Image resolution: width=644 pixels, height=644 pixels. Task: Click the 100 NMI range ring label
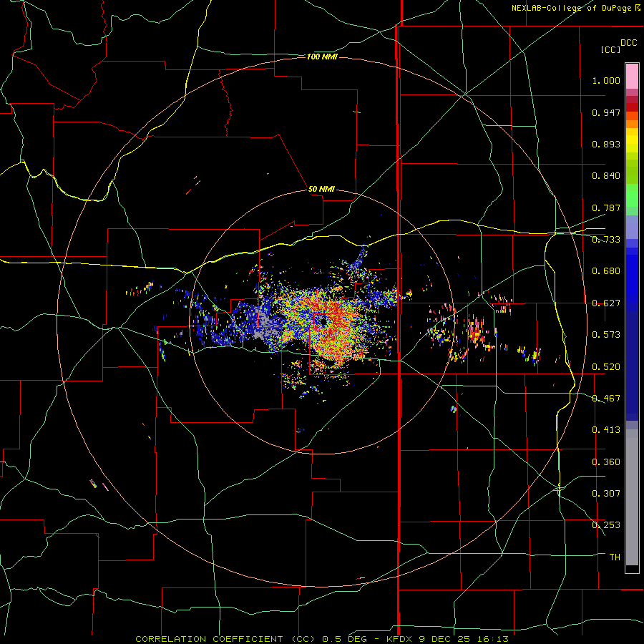pyautogui.click(x=322, y=57)
